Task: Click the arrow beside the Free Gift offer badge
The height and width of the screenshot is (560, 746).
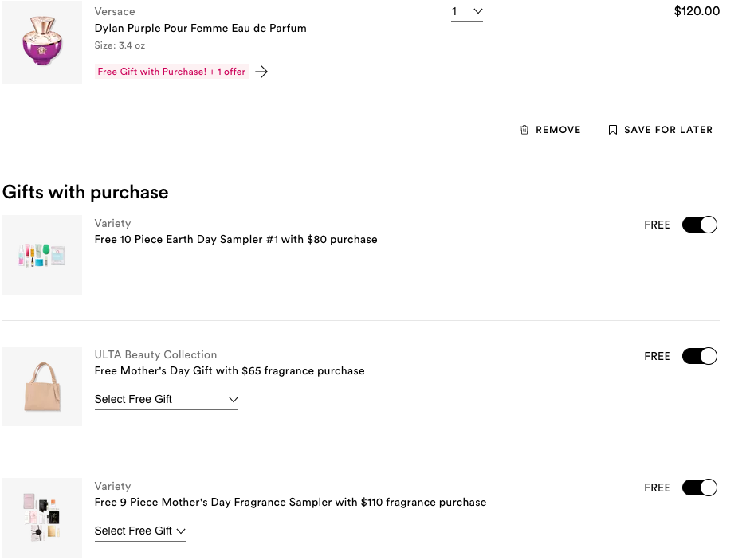Action: (x=261, y=71)
